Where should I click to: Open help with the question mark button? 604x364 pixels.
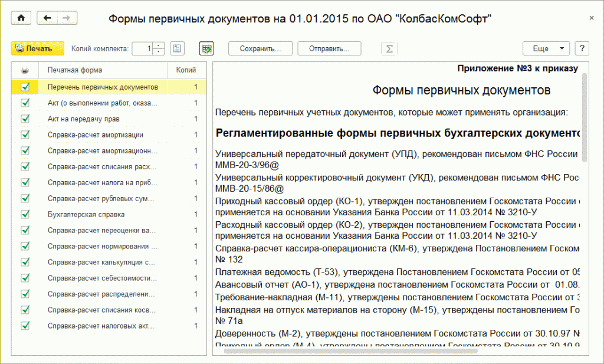582,48
